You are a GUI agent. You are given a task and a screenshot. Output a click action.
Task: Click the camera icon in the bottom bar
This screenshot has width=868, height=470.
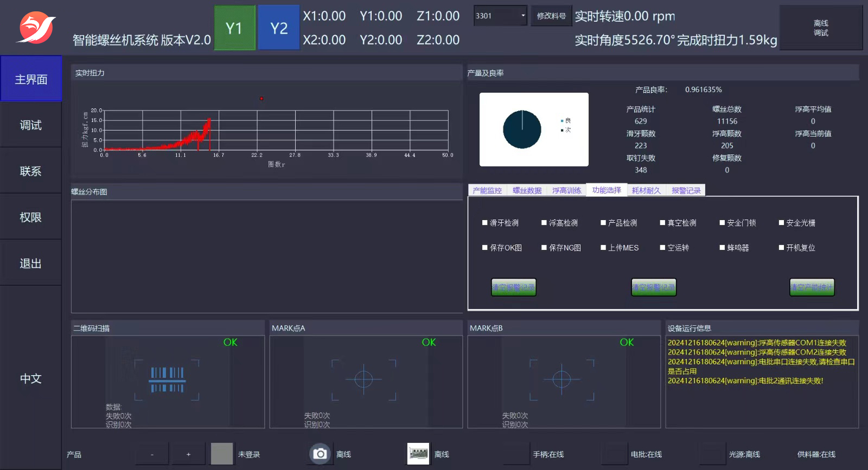pyautogui.click(x=320, y=454)
